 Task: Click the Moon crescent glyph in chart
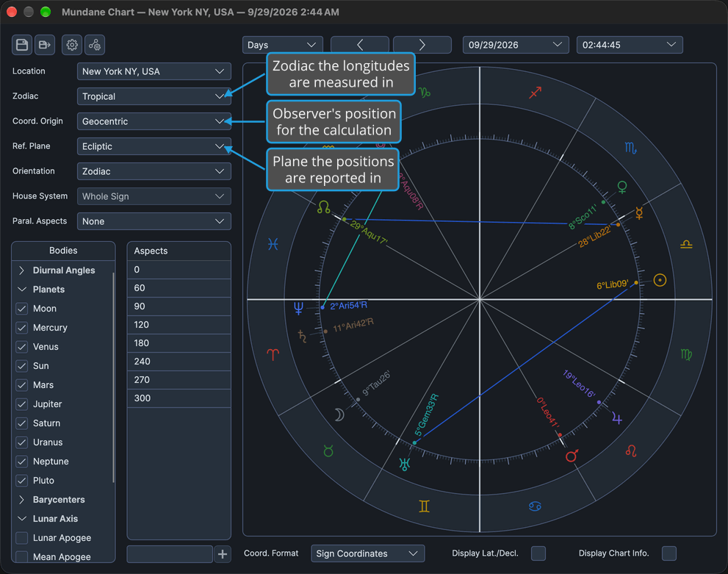tap(339, 415)
